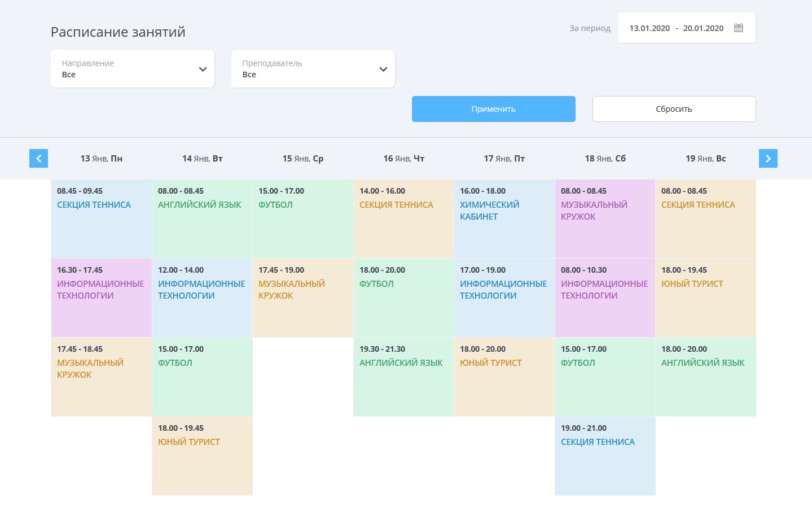Image resolution: width=812 pixels, height=511 pixels.
Task: Select the 13 Янв, Пн day header
Action: (101, 159)
